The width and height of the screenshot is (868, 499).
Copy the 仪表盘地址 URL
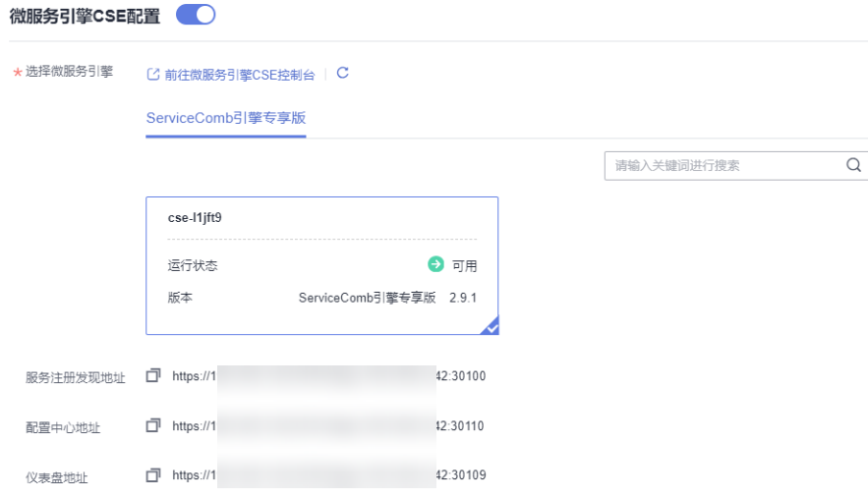[x=153, y=475]
